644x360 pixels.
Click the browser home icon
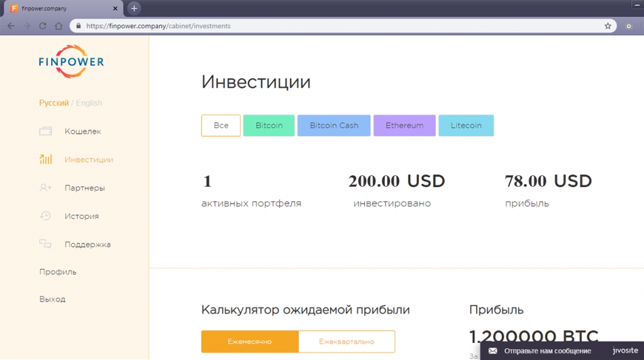pyautogui.click(x=58, y=26)
